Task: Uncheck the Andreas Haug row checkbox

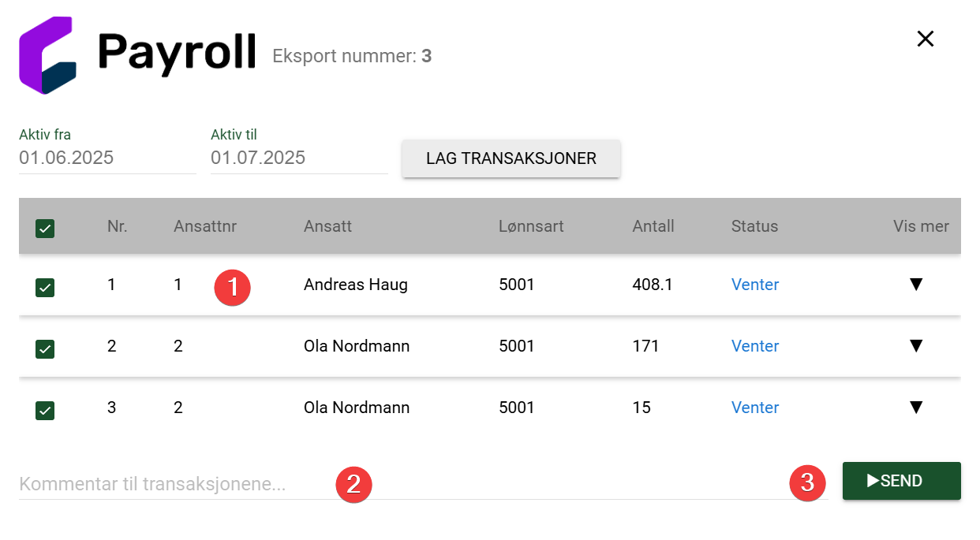Action: tap(45, 288)
